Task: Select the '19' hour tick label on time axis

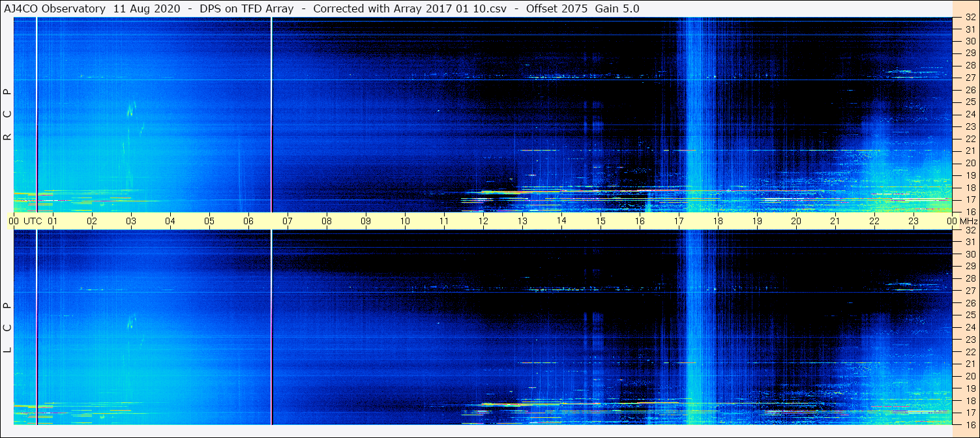Action: pos(757,221)
